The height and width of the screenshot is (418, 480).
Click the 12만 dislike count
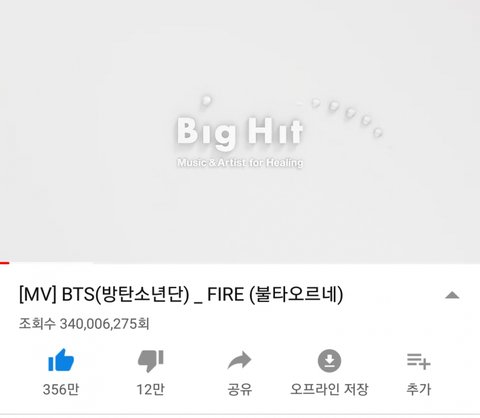(x=150, y=389)
